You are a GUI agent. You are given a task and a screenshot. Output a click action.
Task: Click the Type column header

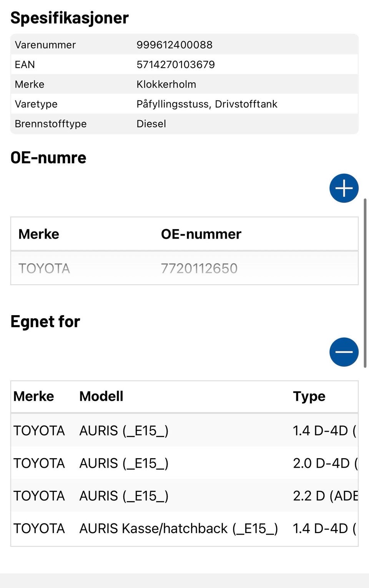tap(309, 396)
